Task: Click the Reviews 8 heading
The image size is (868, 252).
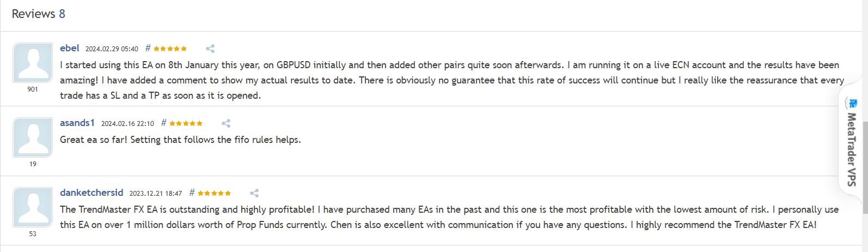Action: click(38, 14)
